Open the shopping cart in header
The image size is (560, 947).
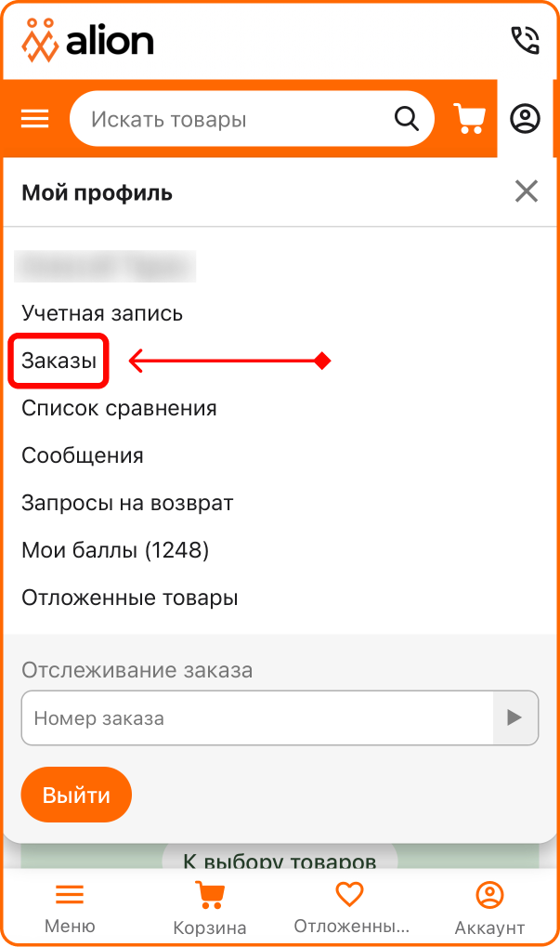click(470, 118)
